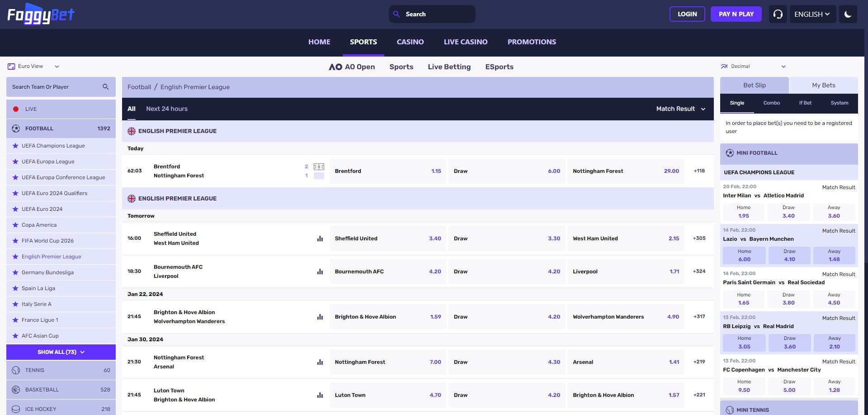
Task: Select the Basketball sport icon
Action: pos(15,389)
